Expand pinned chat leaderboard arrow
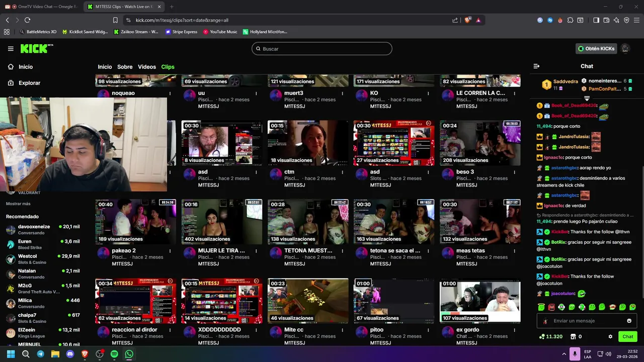This screenshot has width=644, height=362. point(587,99)
